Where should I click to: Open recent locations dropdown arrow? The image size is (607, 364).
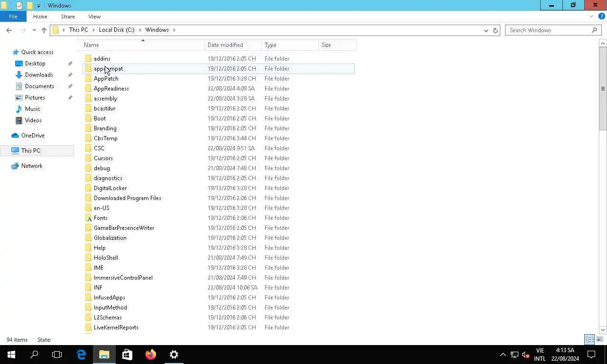coord(34,30)
